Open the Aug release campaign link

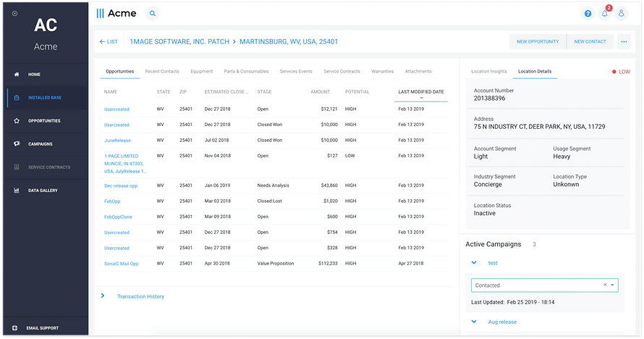click(x=502, y=322)
